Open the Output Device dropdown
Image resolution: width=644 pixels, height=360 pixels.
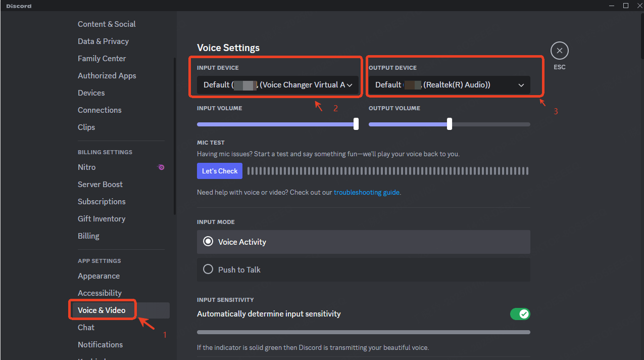[x=454, y=84]
